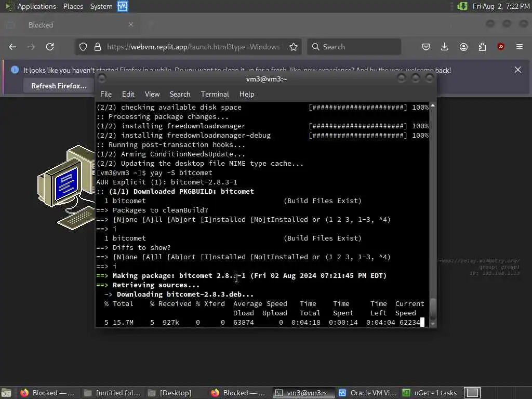Click the terminal scrollbar up arrow
Screen dimensions: 532x399
(433, 106)
